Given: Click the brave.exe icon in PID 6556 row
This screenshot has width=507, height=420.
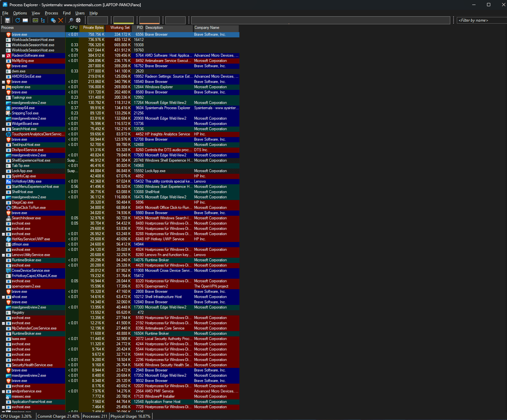Looking at the screenshot, I should click(9, 34).
